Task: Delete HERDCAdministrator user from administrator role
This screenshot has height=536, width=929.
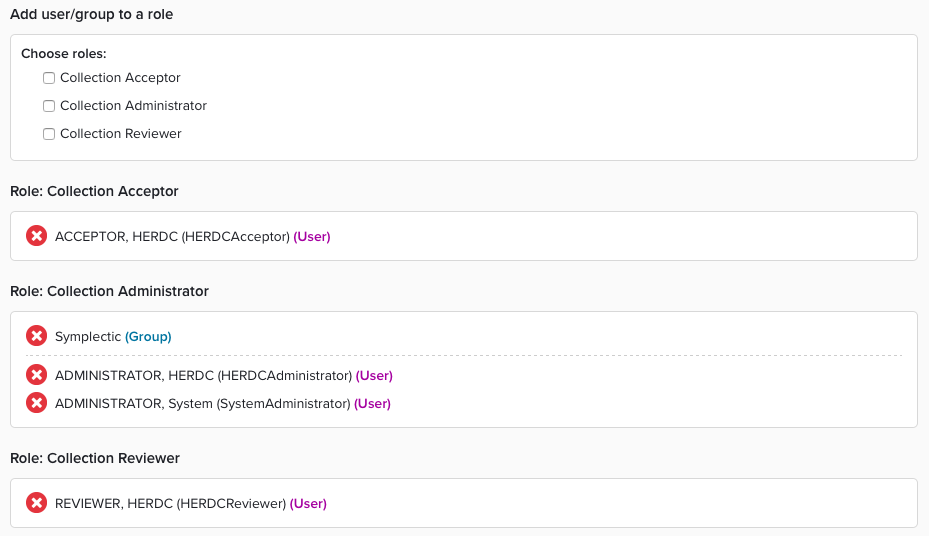Action: (x=36, y=375)
